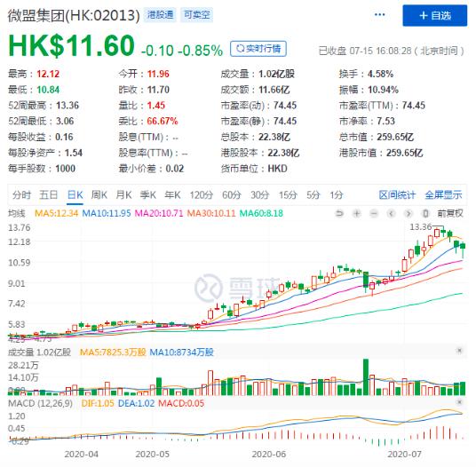Switch to the 分时 chart tab
476x467 pixels.
tap(21, 194)
